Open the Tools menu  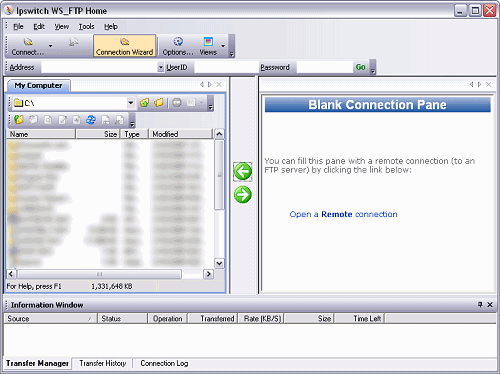click(86, 26)
